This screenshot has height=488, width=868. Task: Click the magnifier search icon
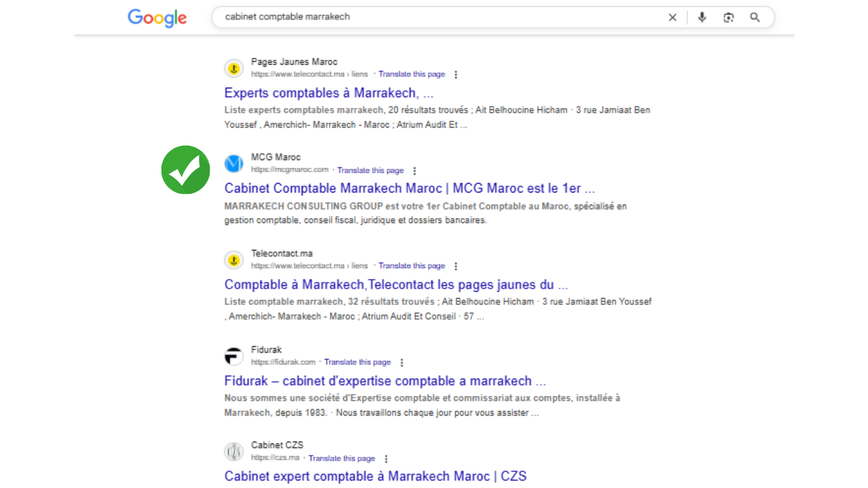pyautogui.click(x=755, y=17)
